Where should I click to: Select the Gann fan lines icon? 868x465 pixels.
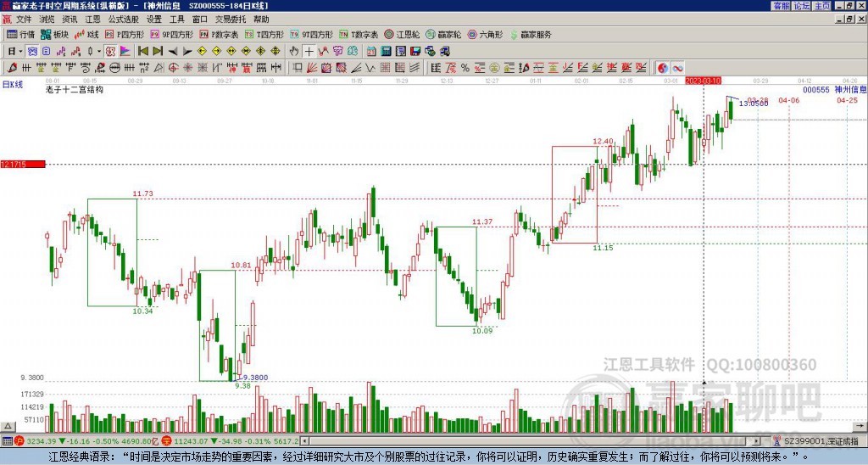point(312,68)
